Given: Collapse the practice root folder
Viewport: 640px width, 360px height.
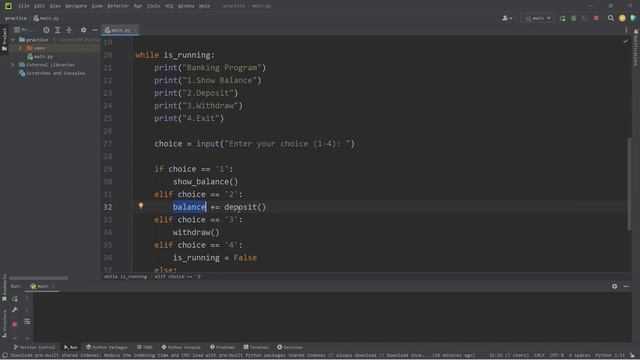Looking at the screenshot, I should tap(13, 40).
